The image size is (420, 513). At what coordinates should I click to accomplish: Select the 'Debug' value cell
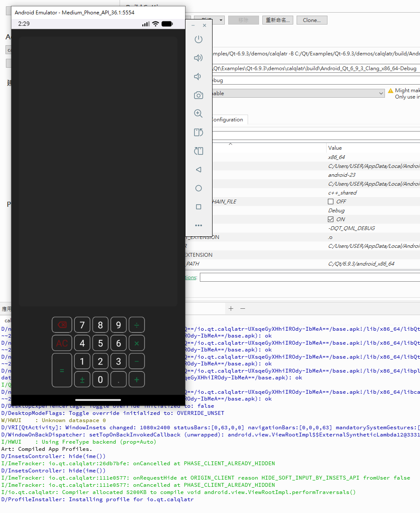(336, 210)
